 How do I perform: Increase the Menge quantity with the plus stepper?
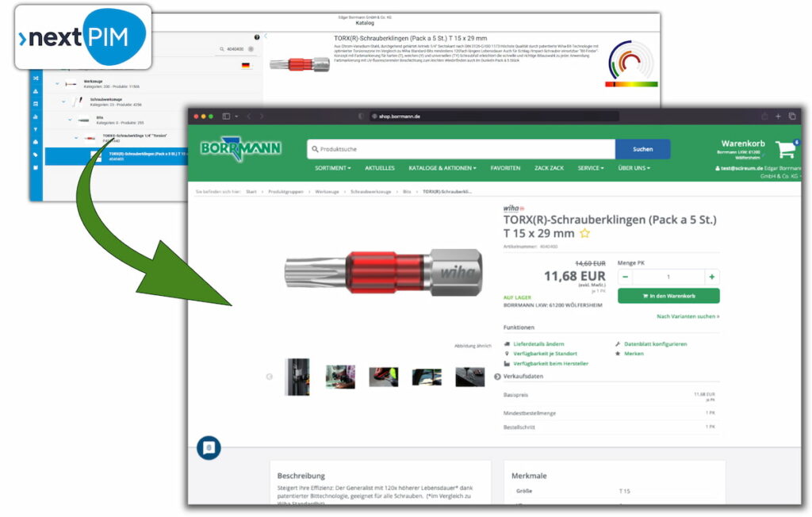[x=712, y=277]
